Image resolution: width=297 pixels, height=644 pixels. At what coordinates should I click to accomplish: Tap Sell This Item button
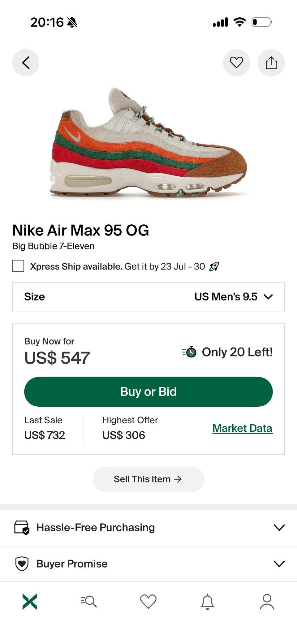(x=148, y=479)
